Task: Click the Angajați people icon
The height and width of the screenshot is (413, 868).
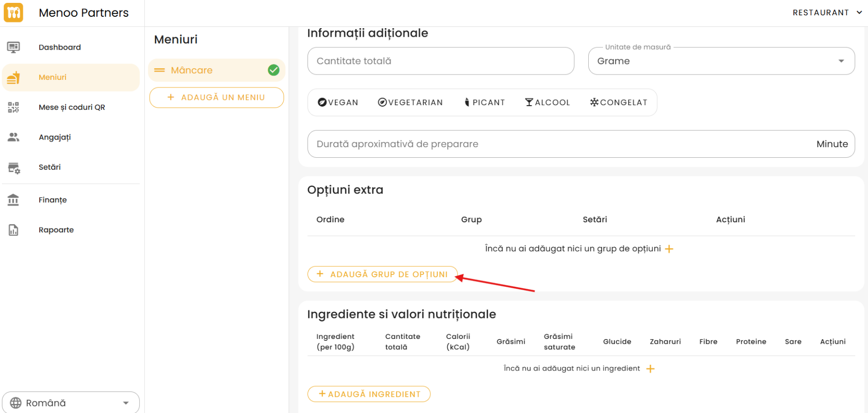Action: (13, 137)
